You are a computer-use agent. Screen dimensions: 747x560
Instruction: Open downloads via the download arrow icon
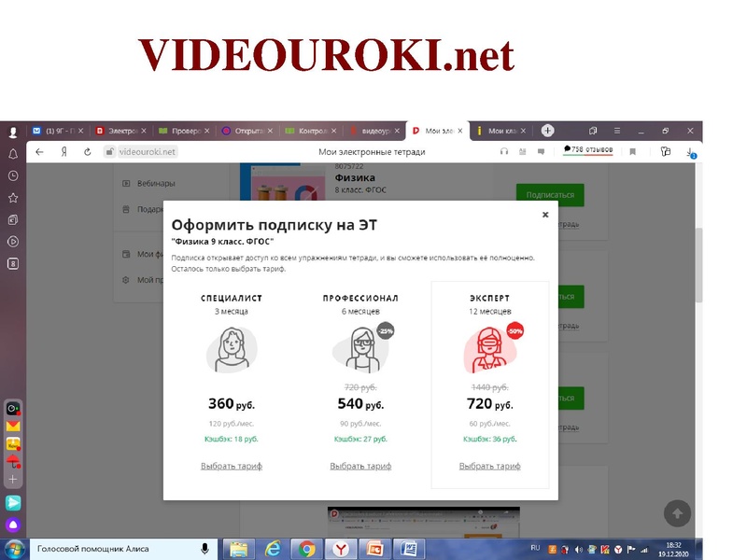689,153
